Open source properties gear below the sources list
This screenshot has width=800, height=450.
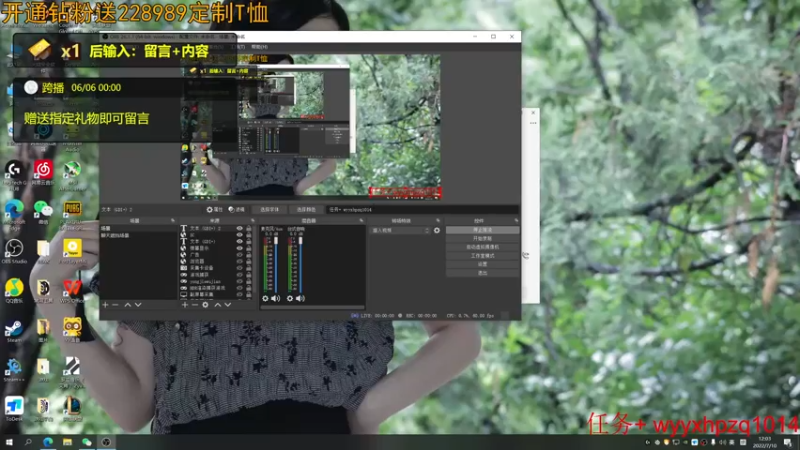(x=205, y=305)
